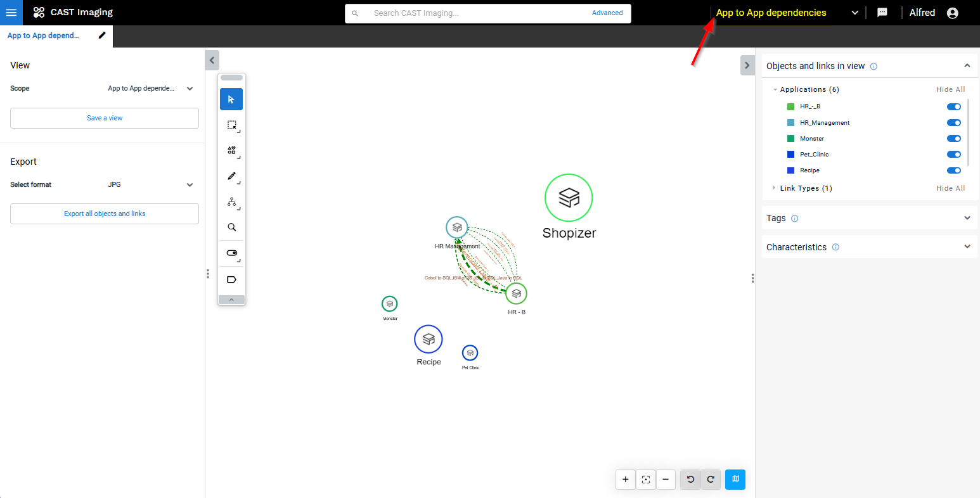This screenshot has width=980, height=498.
Task: Zoom in with the plus button
Action: [x=625, y=480]
